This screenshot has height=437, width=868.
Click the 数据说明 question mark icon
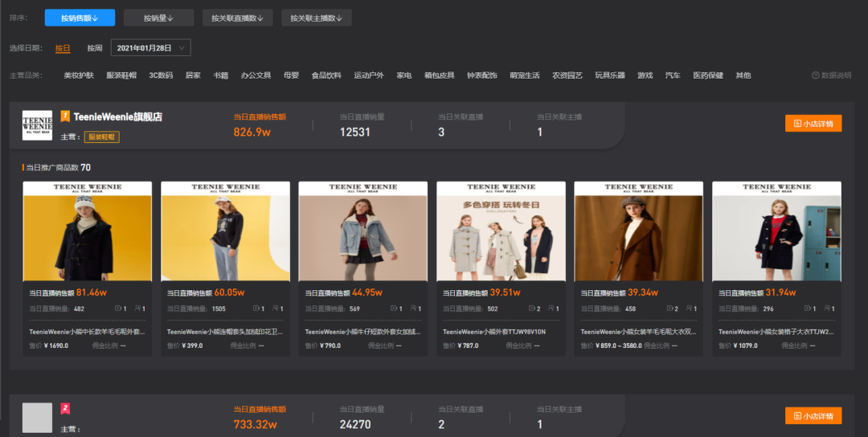pyautogui.click(x=816, y=76)
